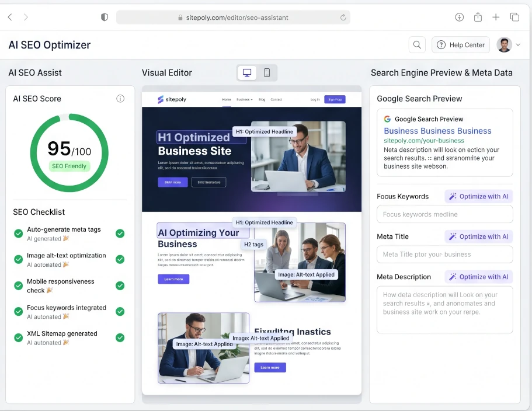Select the man writing at laptop image
Screen dimensions: 532x411
(x=204, y=348)
